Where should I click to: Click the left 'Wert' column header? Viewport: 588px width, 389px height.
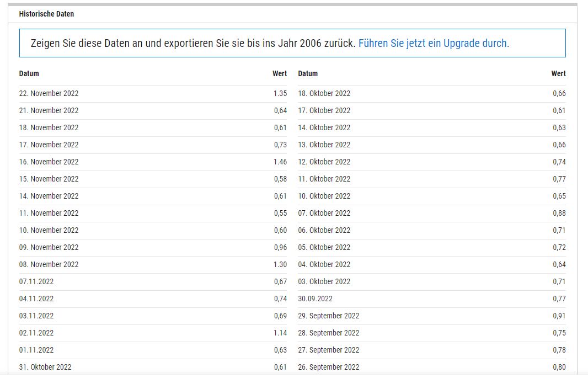(x=280, y=73)
